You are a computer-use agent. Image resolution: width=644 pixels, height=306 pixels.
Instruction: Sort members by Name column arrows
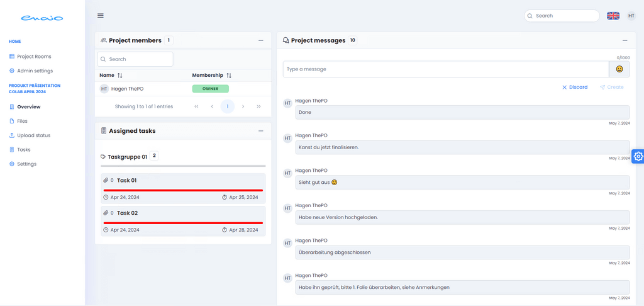pyautogui.click(x=120, y=76)
